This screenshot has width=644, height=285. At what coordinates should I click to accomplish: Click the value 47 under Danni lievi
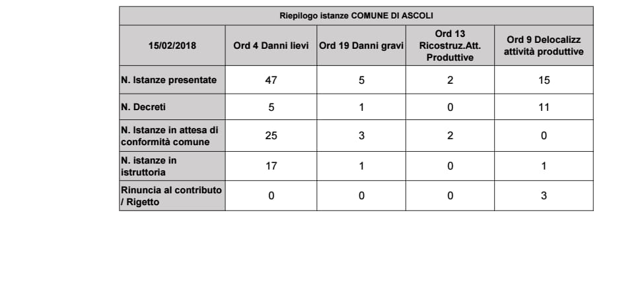(x=271, y=80)
